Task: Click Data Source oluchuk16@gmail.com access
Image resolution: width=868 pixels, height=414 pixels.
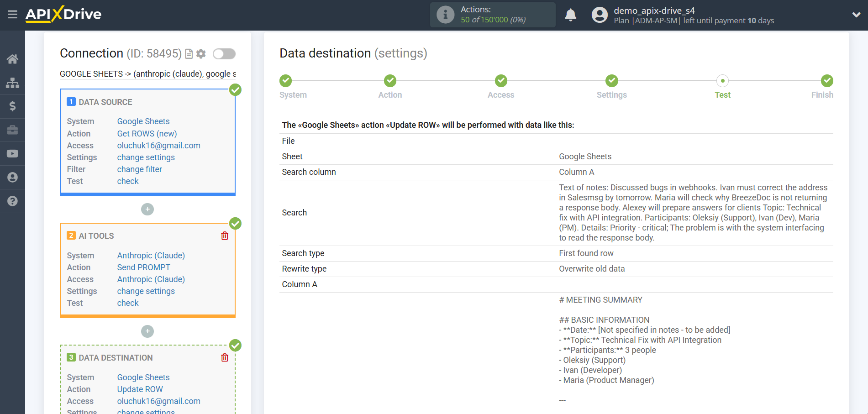Action: tap(159, 146)
